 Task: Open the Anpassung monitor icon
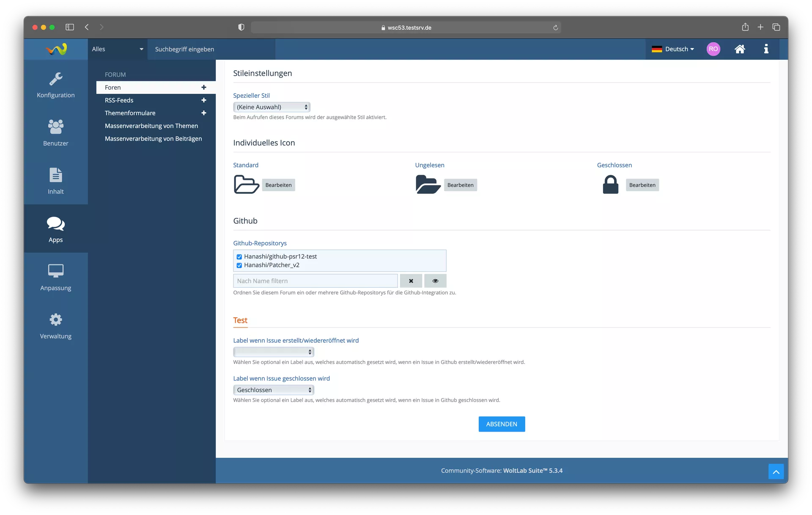[x=55, y=271]
